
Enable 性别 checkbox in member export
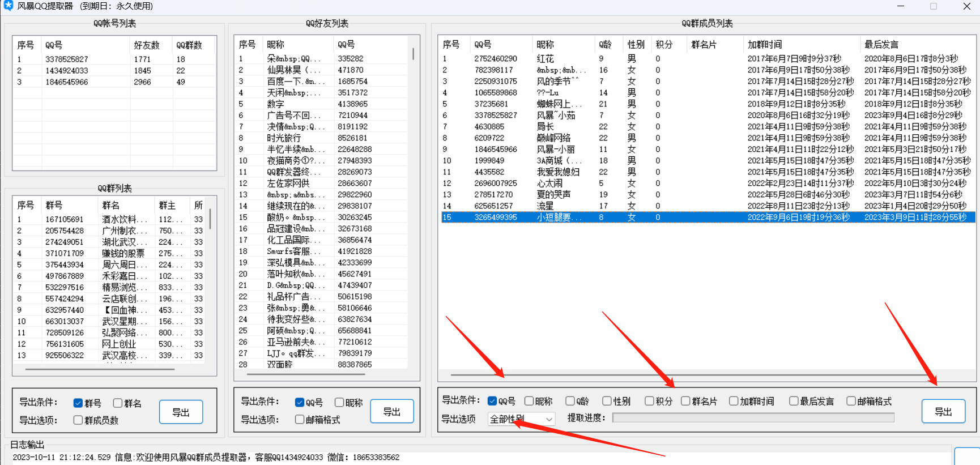[x=607, y=401]
